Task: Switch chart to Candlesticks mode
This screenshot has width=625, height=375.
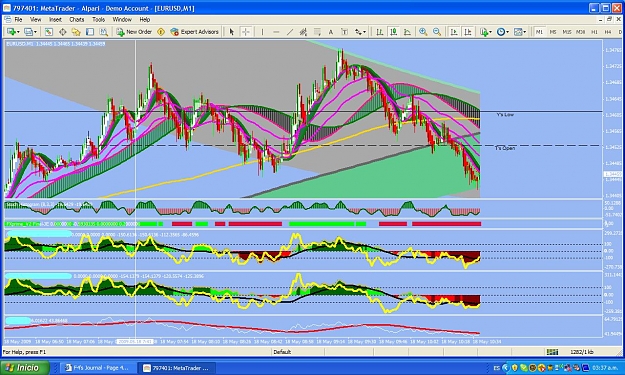Action: 393,32
